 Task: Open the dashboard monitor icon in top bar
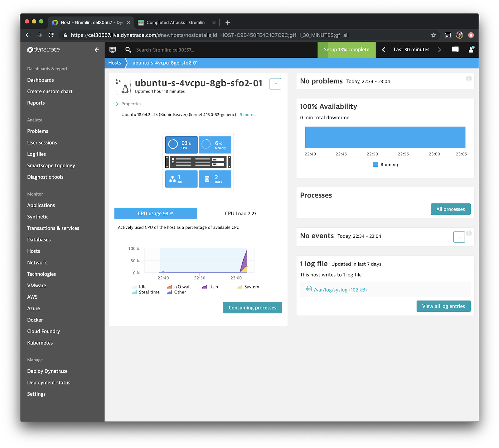pos(113,50)
